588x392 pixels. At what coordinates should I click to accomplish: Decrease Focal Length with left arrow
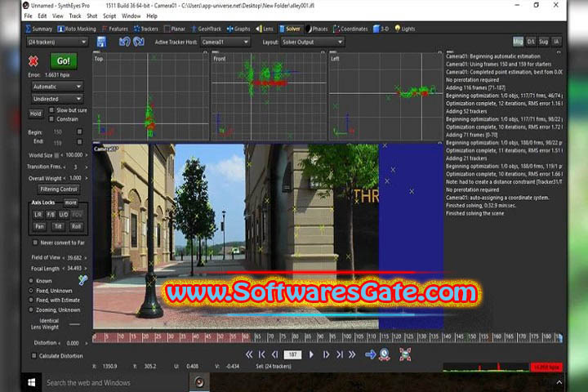64,269
